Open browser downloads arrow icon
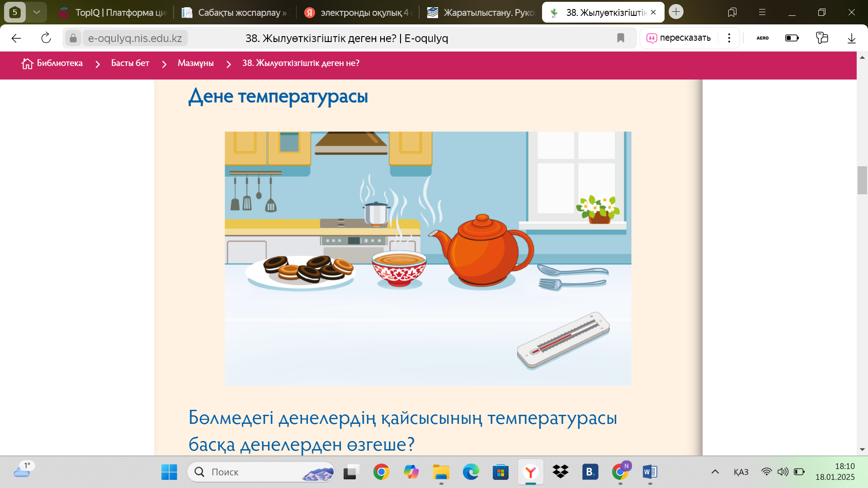This screenshot has width=868, height=488. click(x=851, y=38)
